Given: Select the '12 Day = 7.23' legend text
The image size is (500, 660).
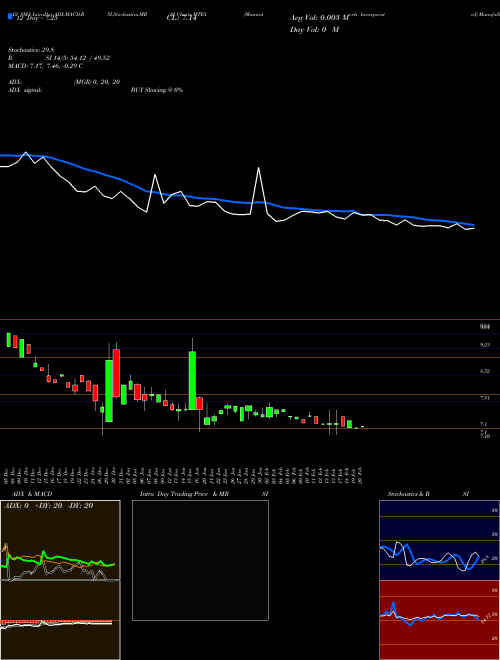Looking at the screenshot, I should (36, 19).
